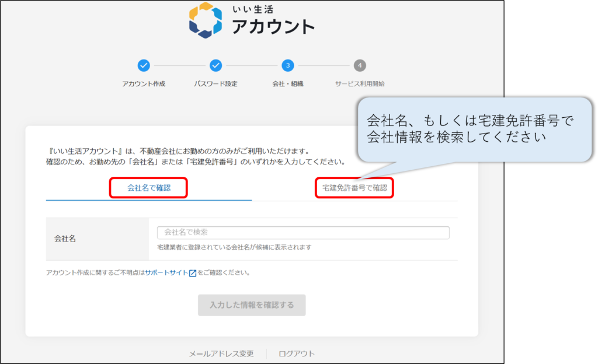Click the step 4 circle icon
This screenshot has width=598, height=364.
(360, 65)
